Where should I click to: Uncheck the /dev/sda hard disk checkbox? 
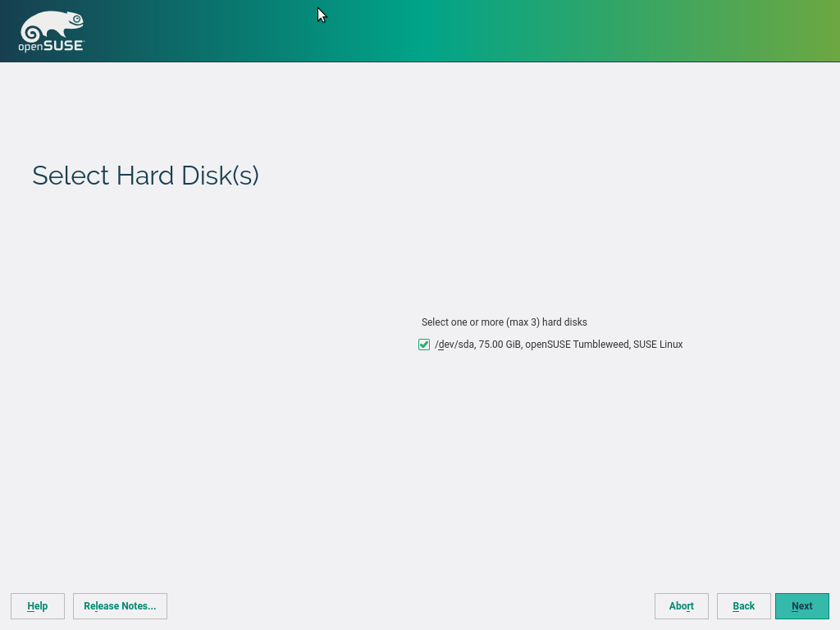pyautogui.click(x=424, y=345)
